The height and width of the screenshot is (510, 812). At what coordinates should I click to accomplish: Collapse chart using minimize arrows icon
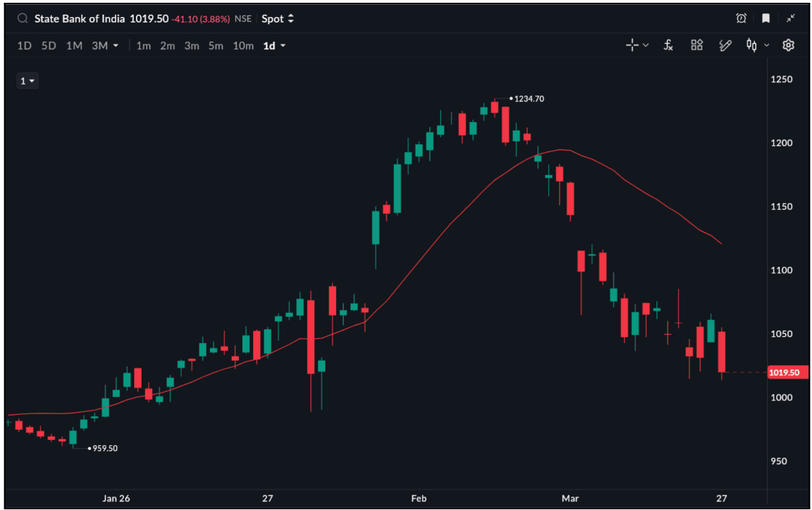click(x=791, y=18)
